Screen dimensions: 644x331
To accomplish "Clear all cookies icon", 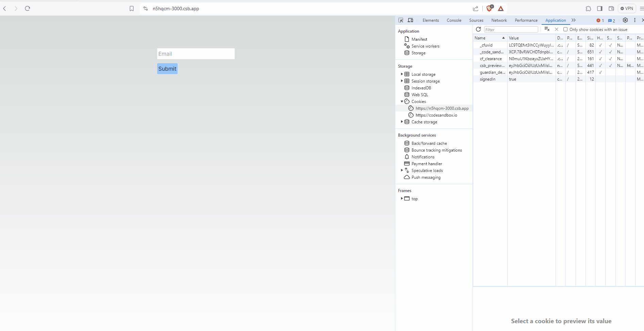I will 547,30.
